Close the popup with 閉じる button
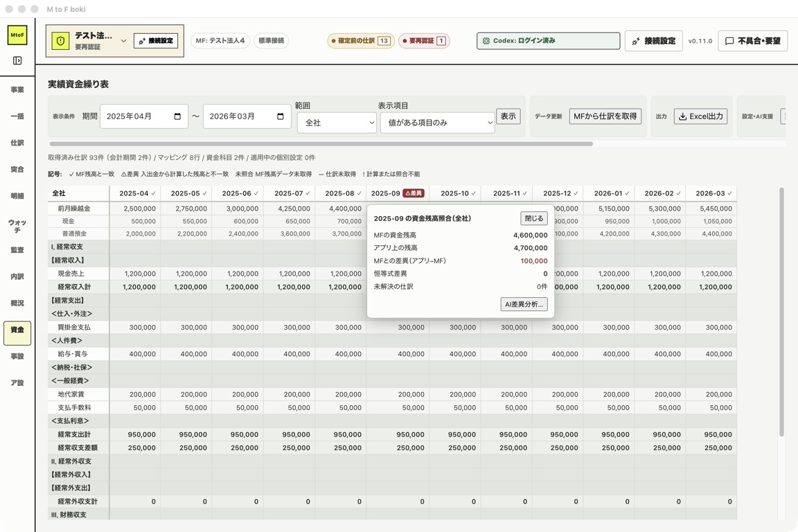798x532 pixels. click(x=534, y=218)
